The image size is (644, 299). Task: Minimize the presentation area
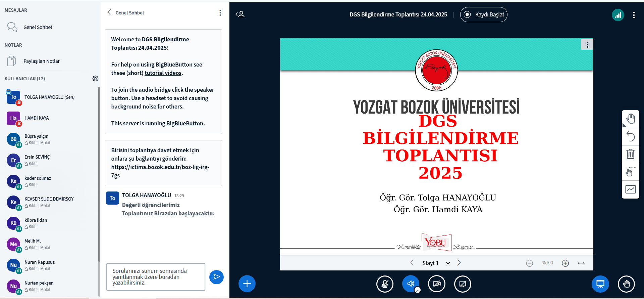click(600, 284)
